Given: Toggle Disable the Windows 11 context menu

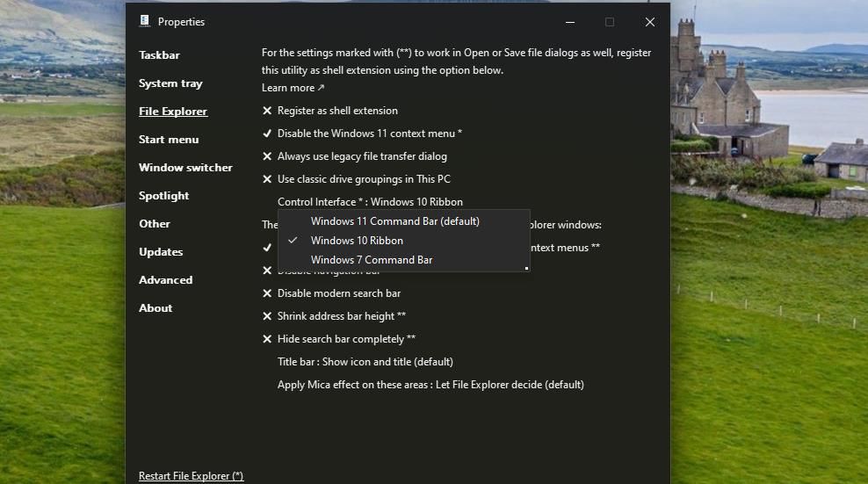Looking at the screenshot, I should (x=369, y=134).
